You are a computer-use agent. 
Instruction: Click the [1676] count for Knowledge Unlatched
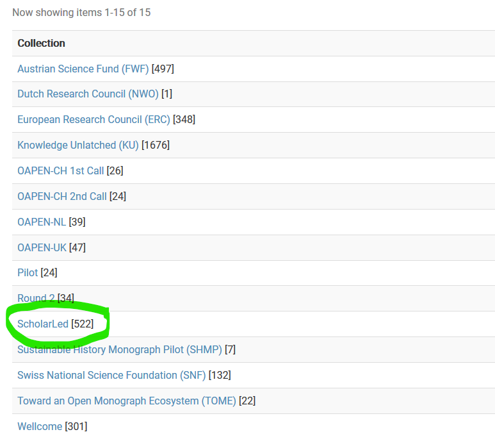click(156, 145)
